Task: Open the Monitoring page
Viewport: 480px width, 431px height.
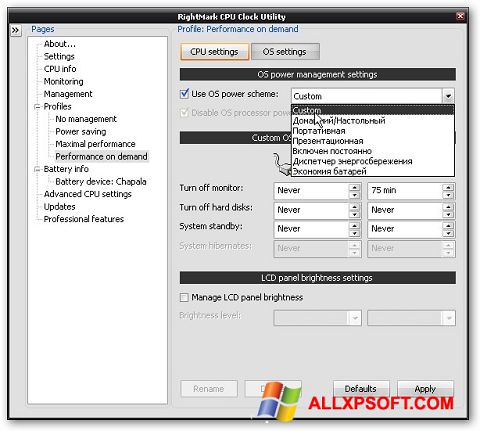Action: click(64, 81)
